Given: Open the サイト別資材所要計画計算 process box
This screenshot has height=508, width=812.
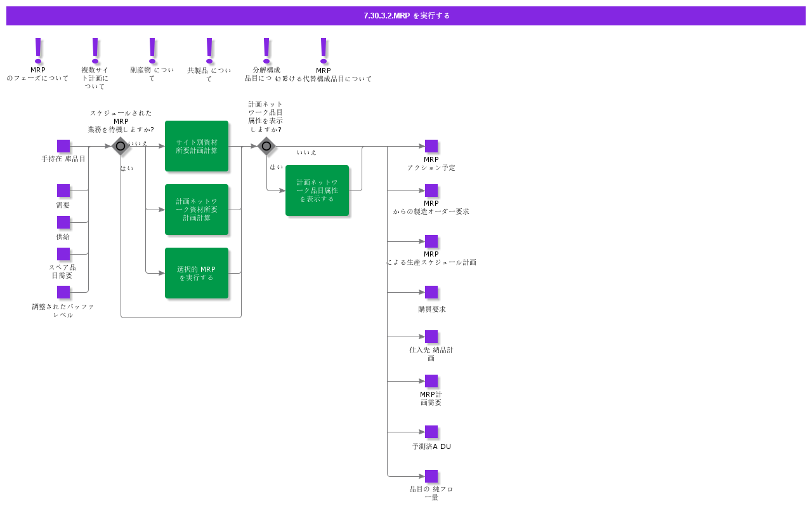Looking at the screenshot, I should (x=197, y=146).
